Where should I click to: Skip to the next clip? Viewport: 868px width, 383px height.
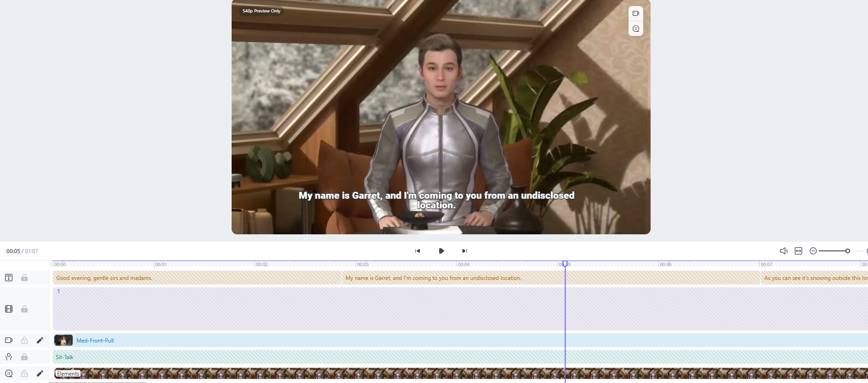coord(465,251)
